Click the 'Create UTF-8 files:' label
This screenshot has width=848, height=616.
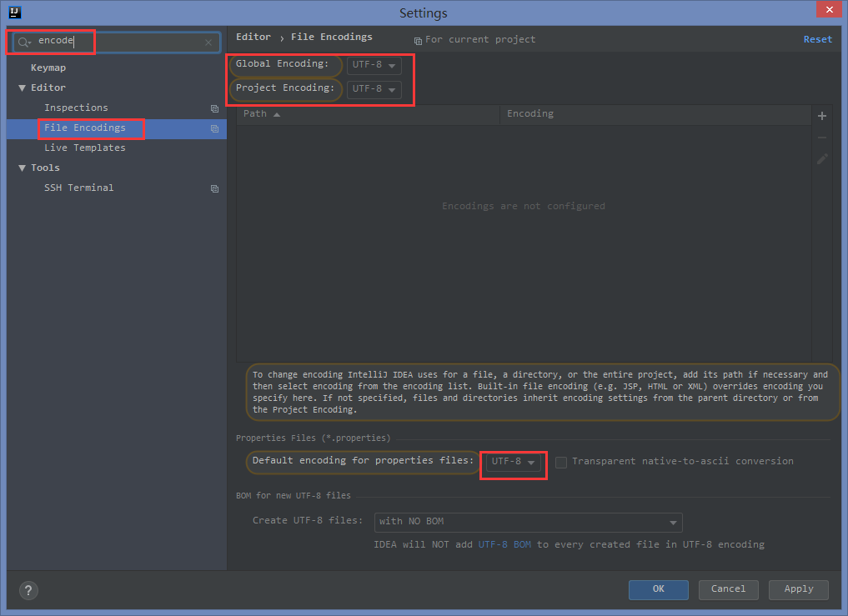click(x=308, y=520)
